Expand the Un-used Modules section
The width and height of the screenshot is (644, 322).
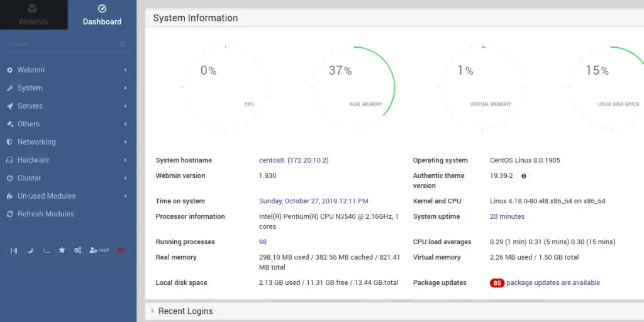pyautogui.click(x=68, y=196)
